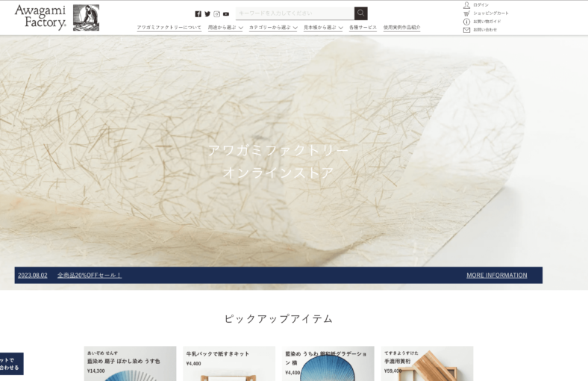588x381 pixels.
Task: Open the Instagram social icon
Action: (217, 13)
